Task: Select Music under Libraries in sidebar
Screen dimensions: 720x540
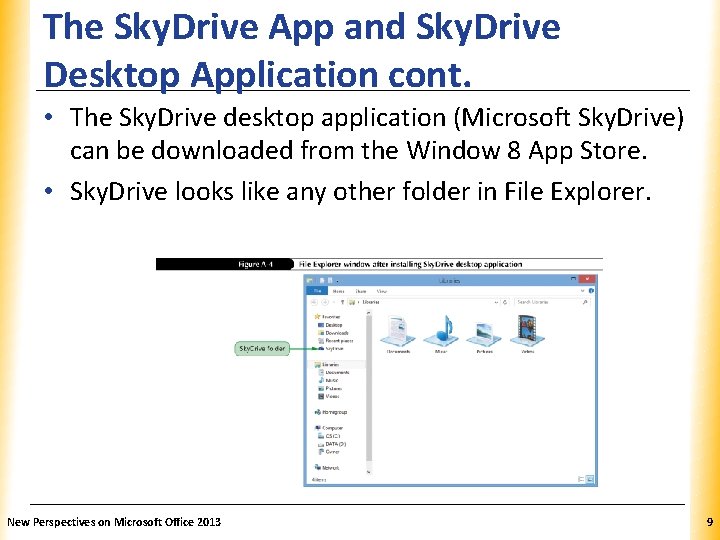Action: point(328,380)
